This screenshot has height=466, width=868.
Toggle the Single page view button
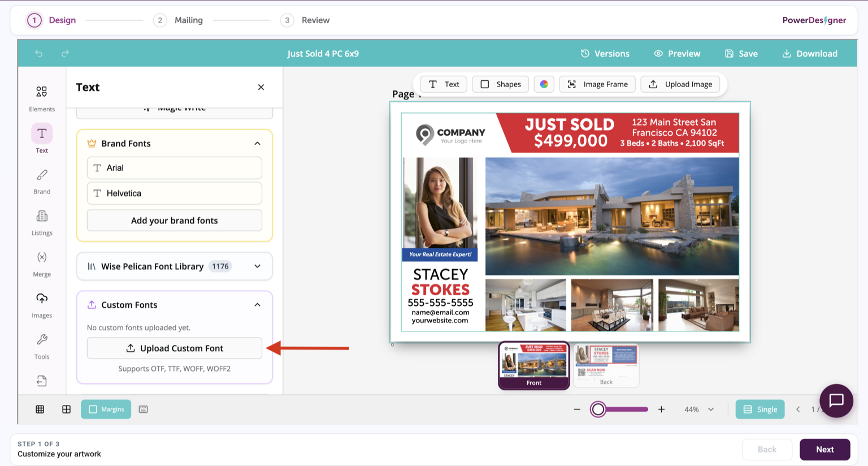(x=759, y=409)
